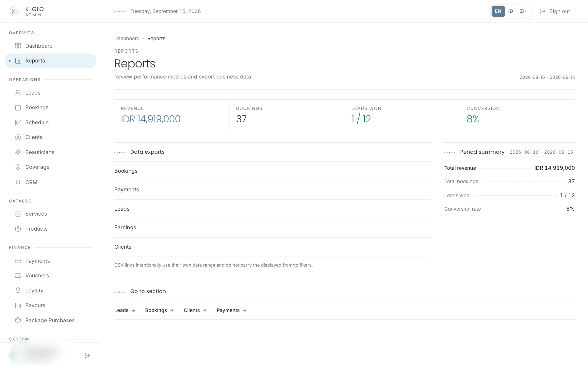Open Loyalty in the sidebar
This screenshot has width=588, height=368.
tap(50, 290)
